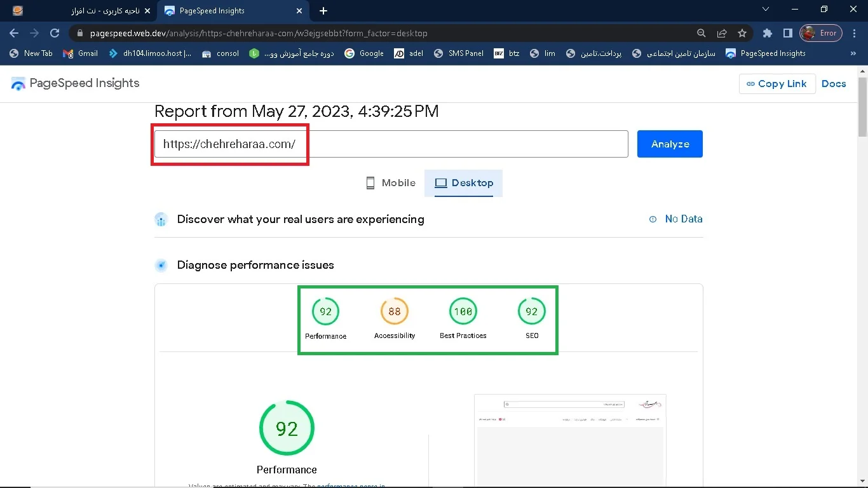Image resolution: width=868 pixels, height=488 pixels.
Task: Click the share page icon
Action: point(722,33)
